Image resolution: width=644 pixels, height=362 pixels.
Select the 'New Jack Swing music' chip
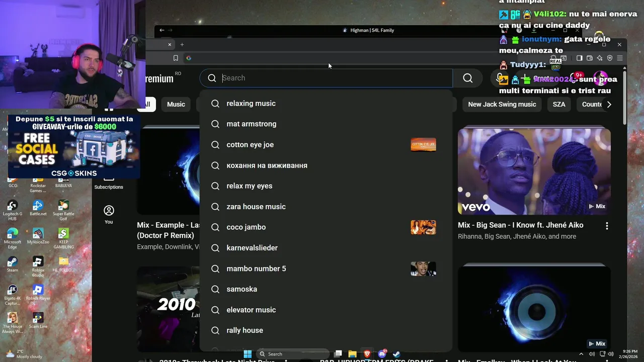click(502, 104)
